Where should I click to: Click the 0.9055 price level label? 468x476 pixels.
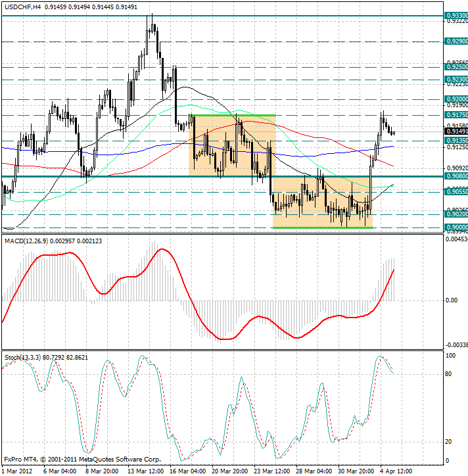coord(456,192)
